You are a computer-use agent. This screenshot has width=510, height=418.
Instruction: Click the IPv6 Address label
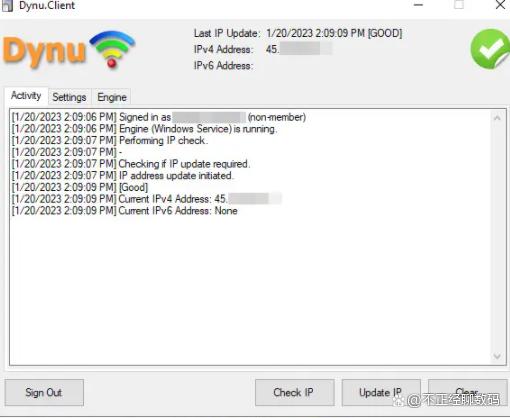pos(223,65)
